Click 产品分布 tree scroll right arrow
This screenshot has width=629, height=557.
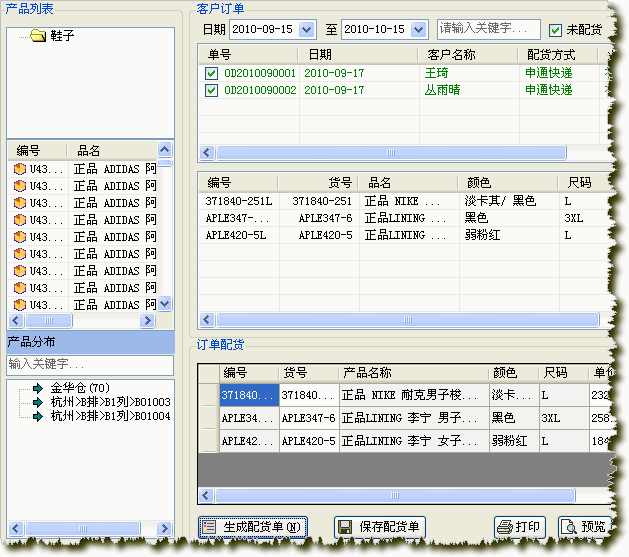pos(164,528)
